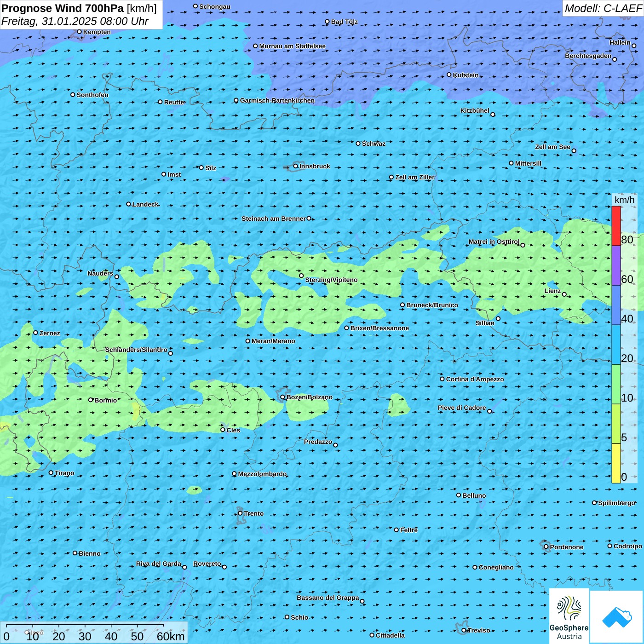Screen dimensions: 644x644
Task: Click the 'Sillian' label
Action: click(485, 323)
